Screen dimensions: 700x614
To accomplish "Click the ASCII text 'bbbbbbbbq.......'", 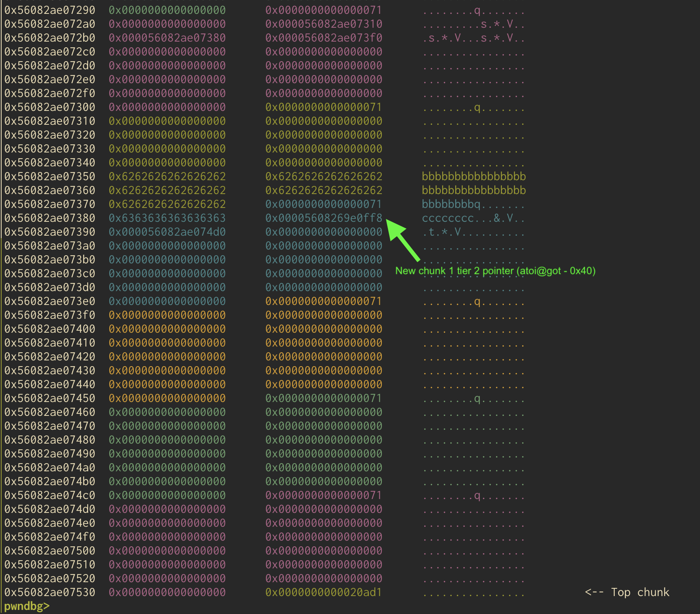I will coord(473,204).
